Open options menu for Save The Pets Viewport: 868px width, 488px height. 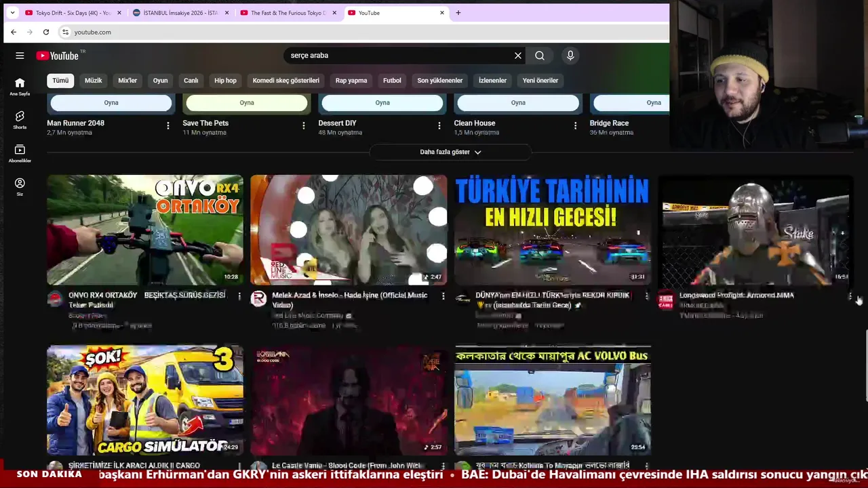pos(304,125)
